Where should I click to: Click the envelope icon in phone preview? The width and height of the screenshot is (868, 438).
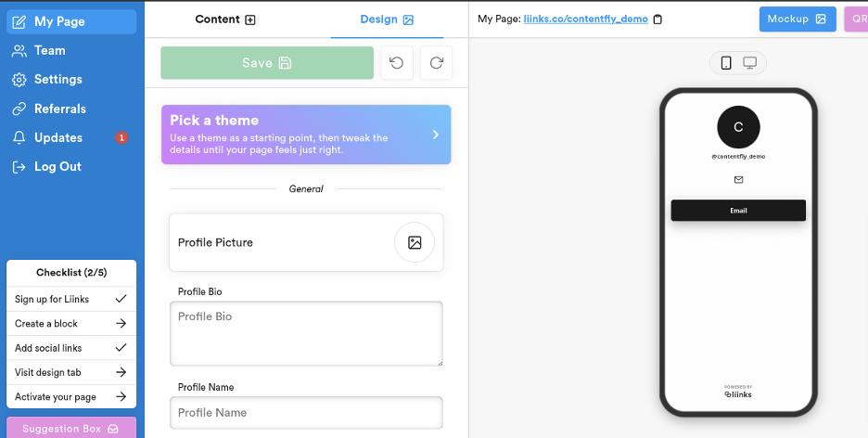738,179
